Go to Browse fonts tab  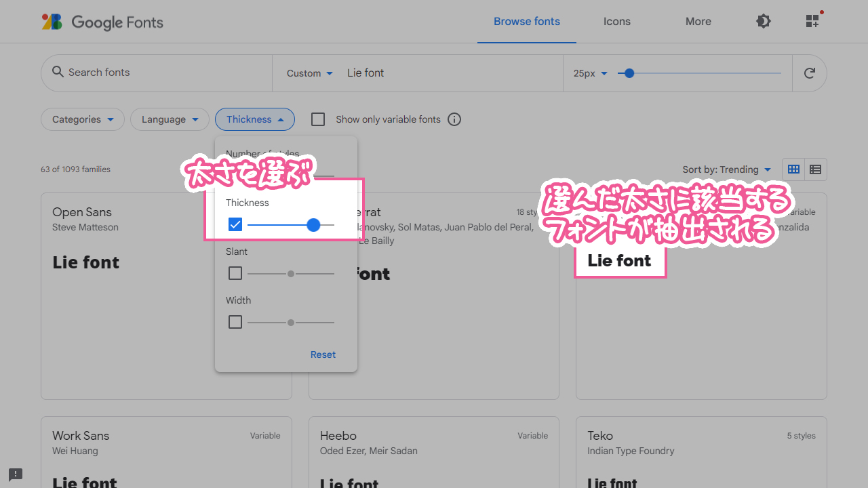tap(527, 22)
